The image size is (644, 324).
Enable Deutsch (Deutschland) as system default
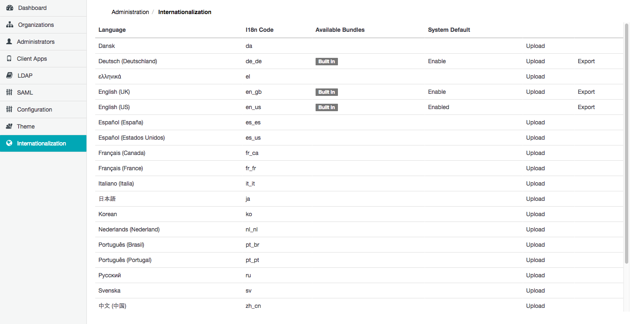[x=437, y=61]
